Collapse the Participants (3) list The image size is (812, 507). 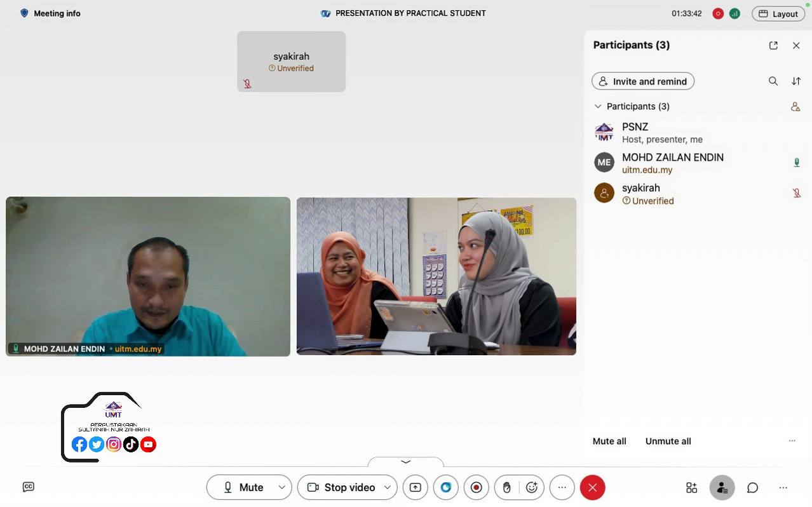tap(598, 106)
